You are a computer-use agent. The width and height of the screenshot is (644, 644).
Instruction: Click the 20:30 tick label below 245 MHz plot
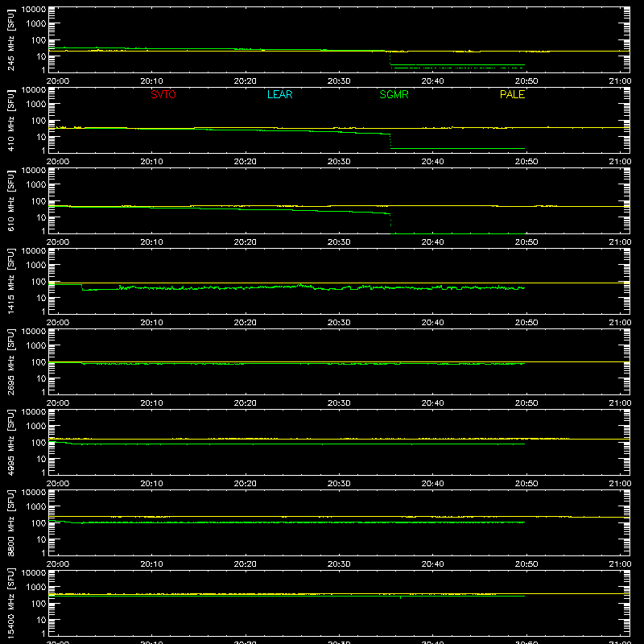point(339,81)
